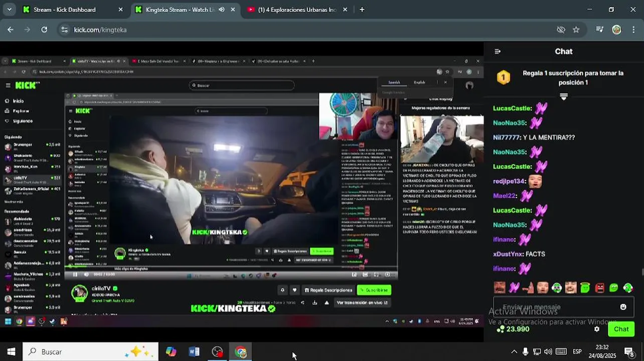Screen dimensions: 644x361
Task: Bookmark this page with the star icon
Action: point(576,30)
